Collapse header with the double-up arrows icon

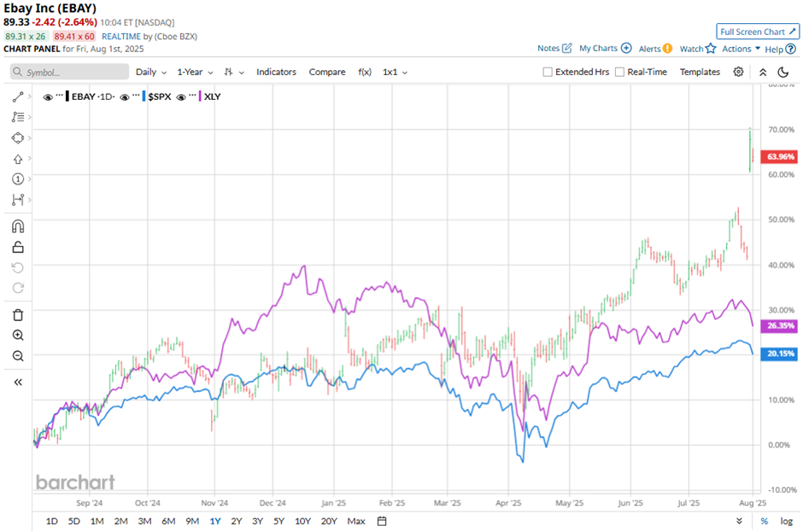point(763,73)
